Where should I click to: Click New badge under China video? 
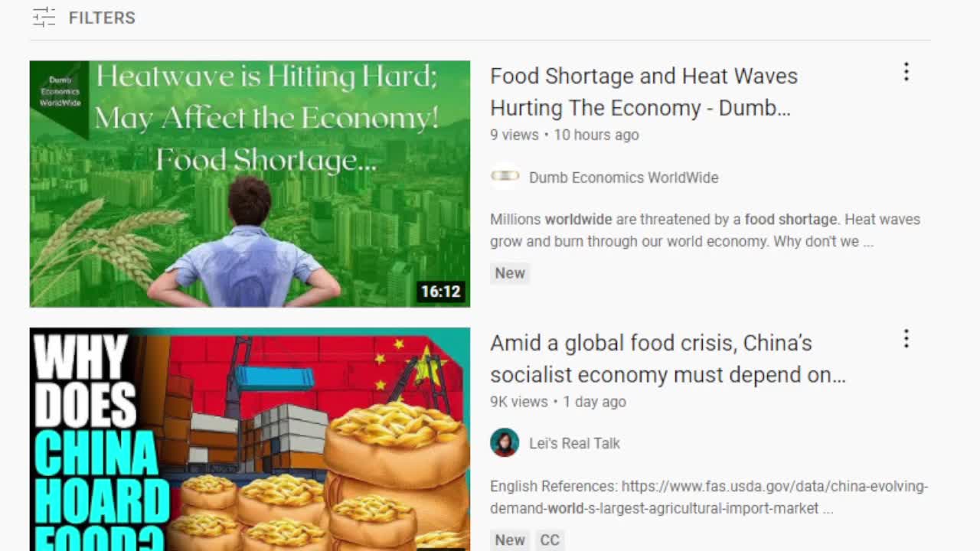[510, 540]
